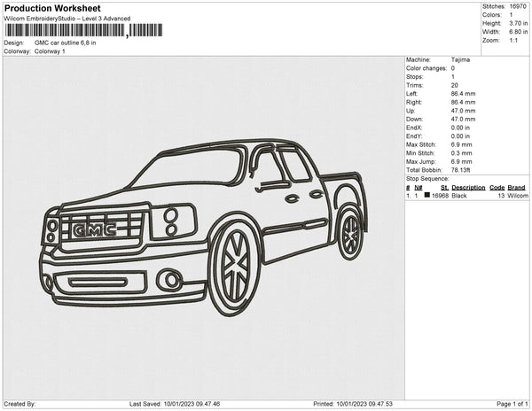Click the truck's headlight
This screenshot has height=411, width=532.
click(175, 221)
